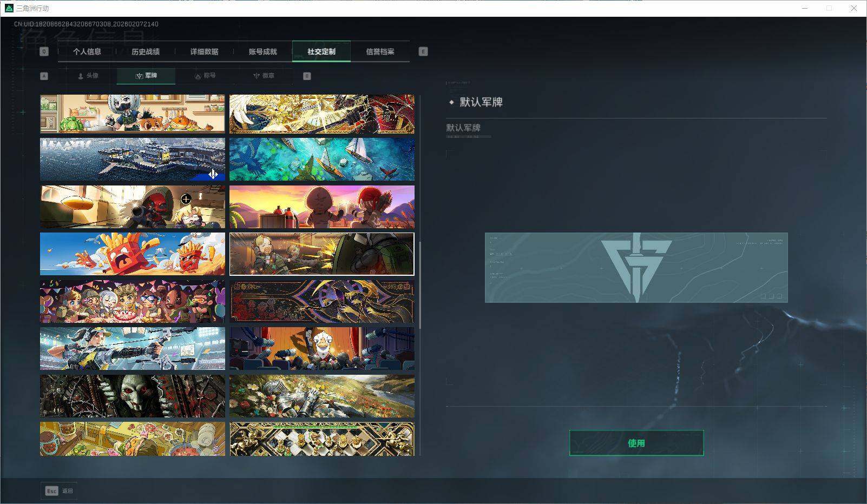Select the highlighted chibi soldier dog tag
The width and height of the screenshot is (867, 504).
pyautogui.click(x=322, y=254)
